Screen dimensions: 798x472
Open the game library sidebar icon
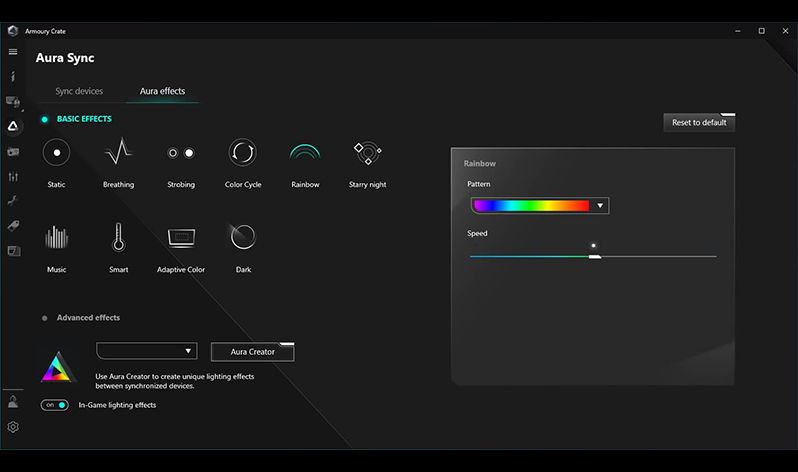point(13,152)
